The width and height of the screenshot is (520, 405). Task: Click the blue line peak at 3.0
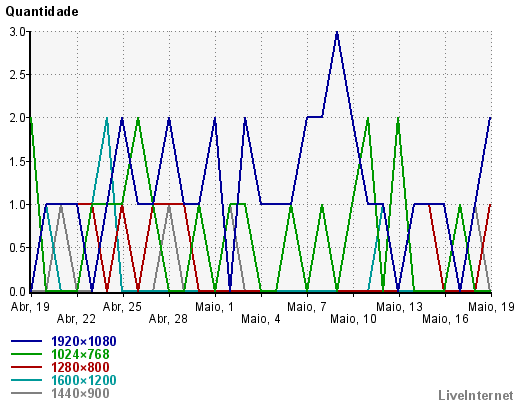(x=337, y=33)
